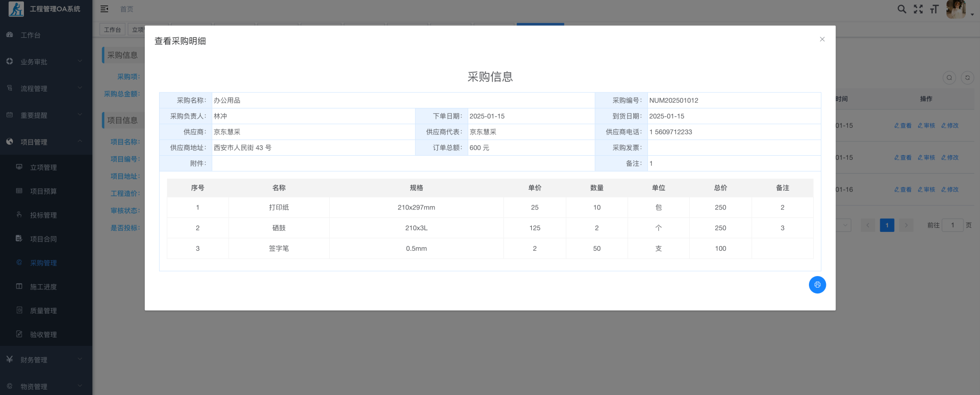
Task: Click the 项目预算 menu icon
Action: [19, 191]
